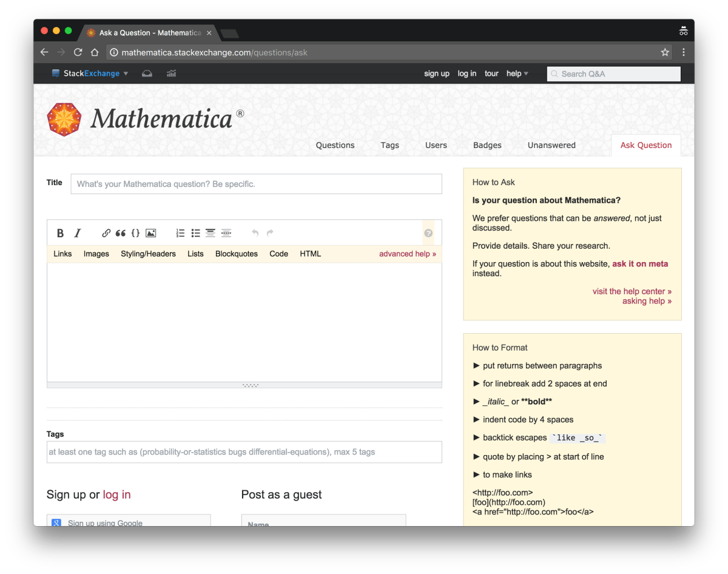This screenshot has height=574, width=728.
Task: Show HTML formatting help
Action: click(x=311, y=254)
